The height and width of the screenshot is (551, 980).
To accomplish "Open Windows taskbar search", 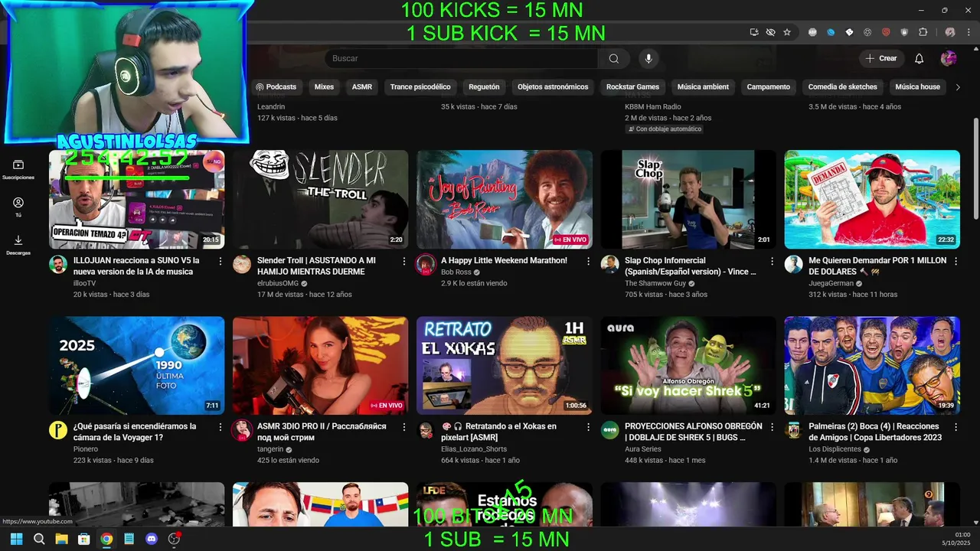I will tap(39, 539).
